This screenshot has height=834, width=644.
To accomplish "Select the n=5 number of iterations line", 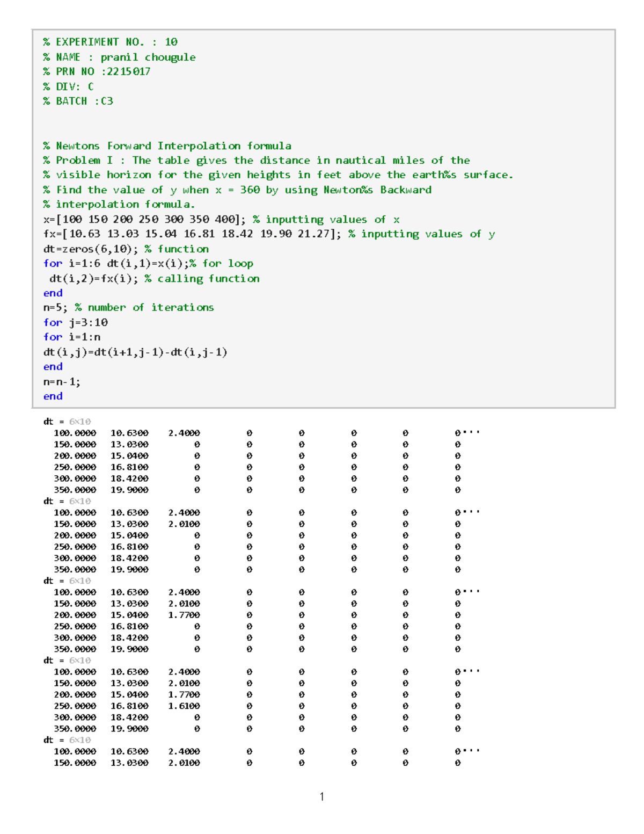I will click(129, 307).
